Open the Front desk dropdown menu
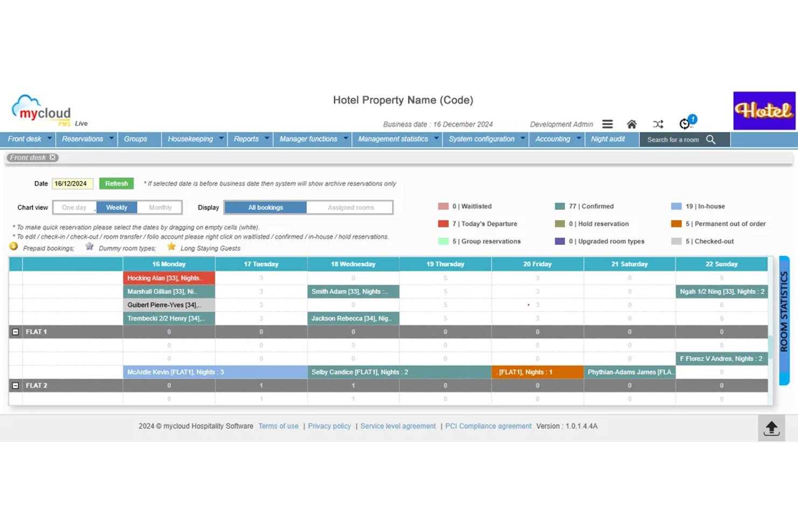 tap(27, 139)
